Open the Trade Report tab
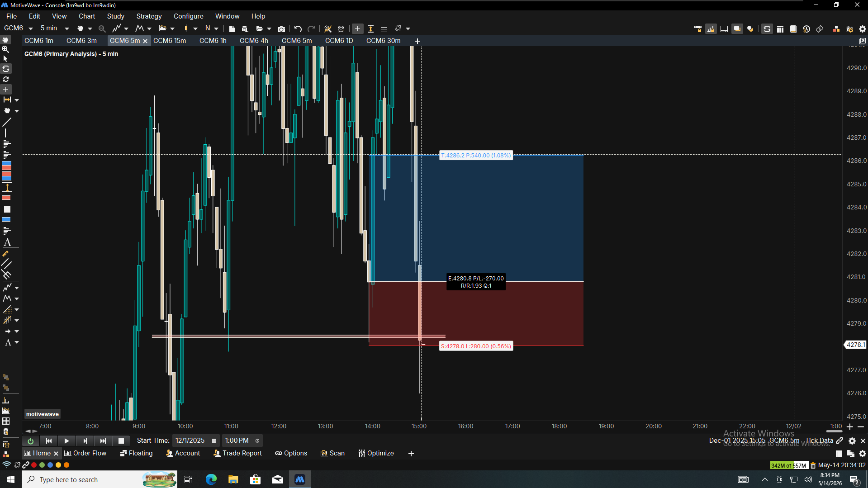 [x=237, y=453]
